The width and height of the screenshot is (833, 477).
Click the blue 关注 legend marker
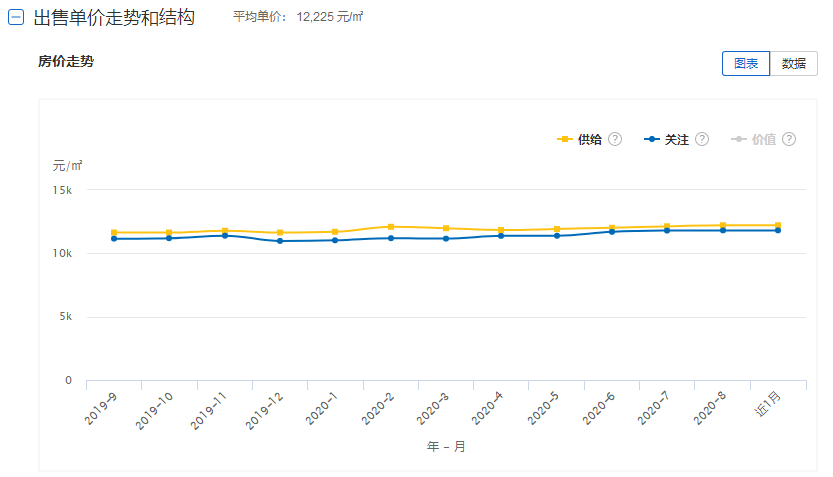pyautogui.click(x=652, y=139)
